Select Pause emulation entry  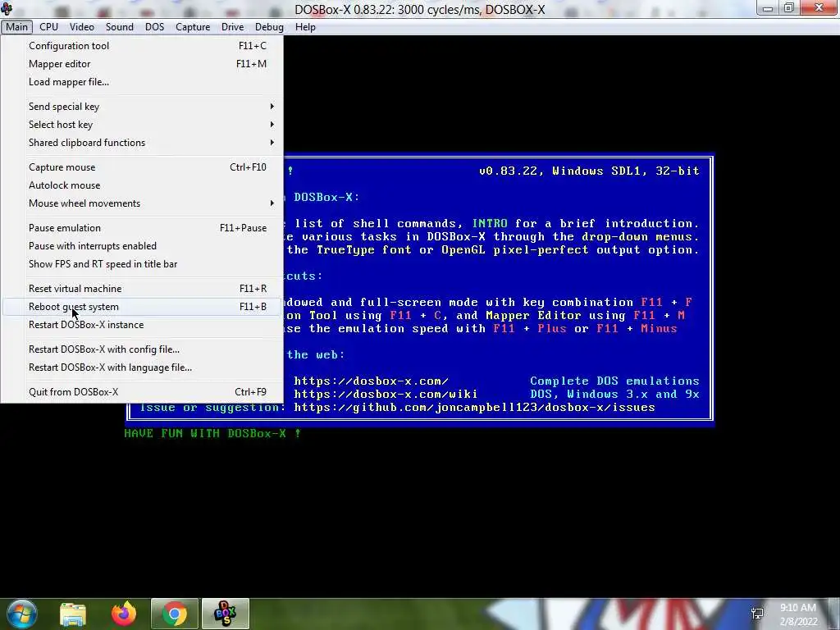pyautogui.click(x=142, y=228)
